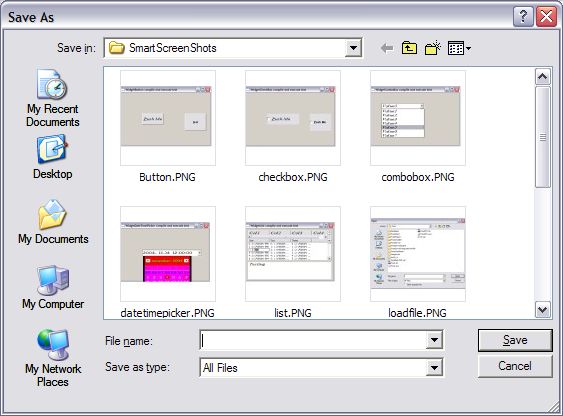Close the Save As dialog
The height and width of the screenshot is (416, 563).
click(x=546, y=17)
